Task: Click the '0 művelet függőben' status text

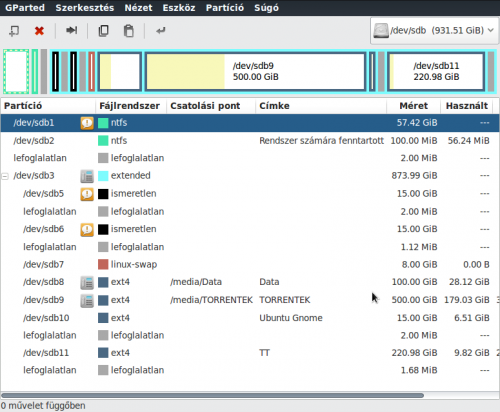Action: [43, 406]
